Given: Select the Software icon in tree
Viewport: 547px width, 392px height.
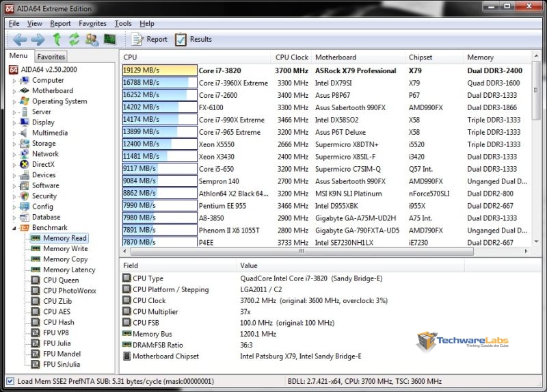Looking at the screenshot, I should click(x=25, y=185).
